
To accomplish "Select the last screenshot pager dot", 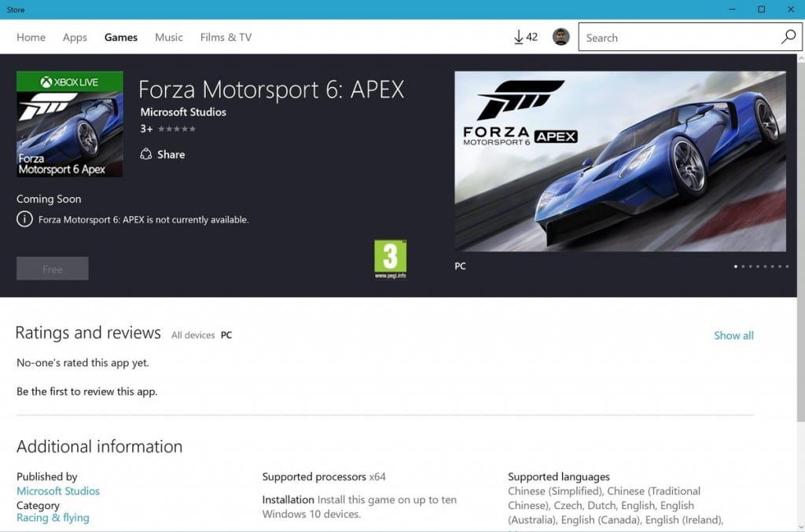I will 787,266.
